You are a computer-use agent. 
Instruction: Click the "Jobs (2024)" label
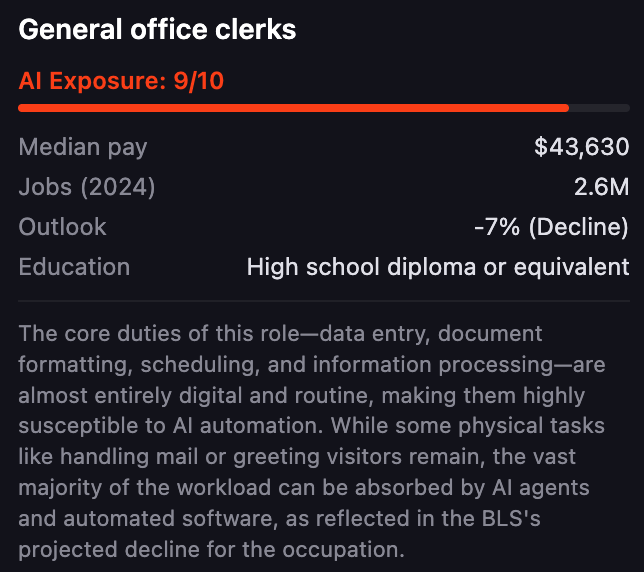coord(87,187)
